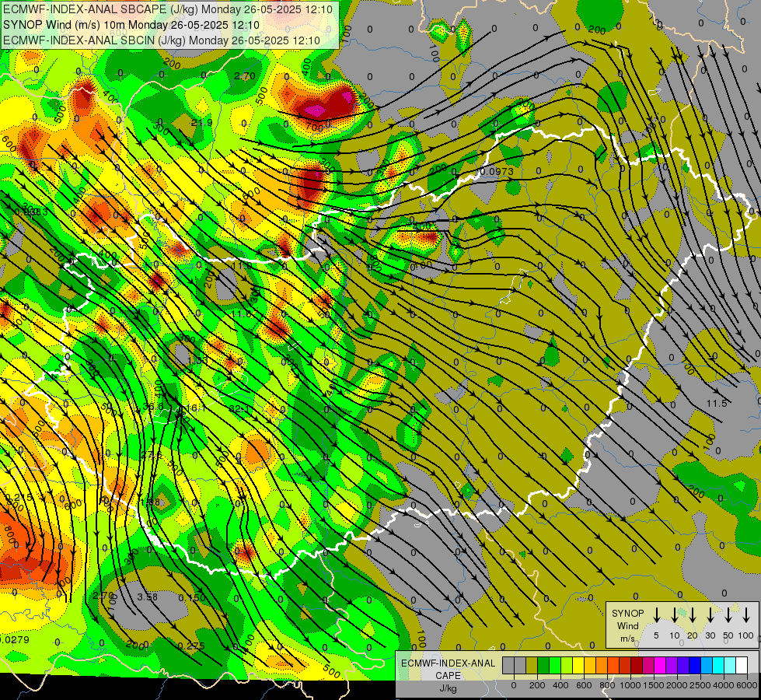Click the wind arrow above 5 m/s
The width and height of the screenshot is (761, 700).
click(x=656, y=614)
